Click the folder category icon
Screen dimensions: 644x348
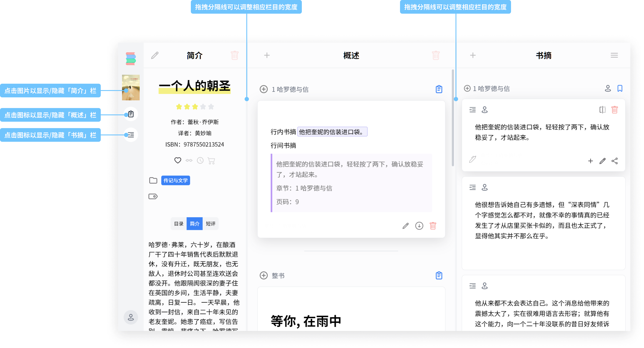pos(153,180)
